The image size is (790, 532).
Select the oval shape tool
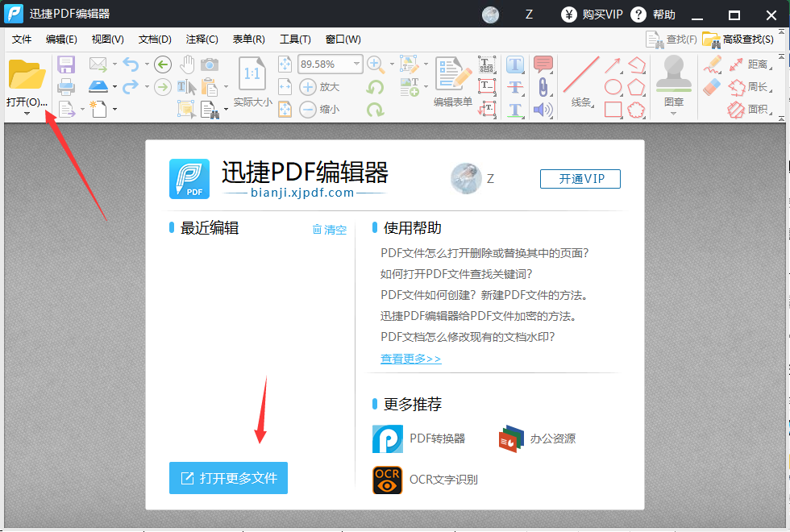tap(613, 87)
